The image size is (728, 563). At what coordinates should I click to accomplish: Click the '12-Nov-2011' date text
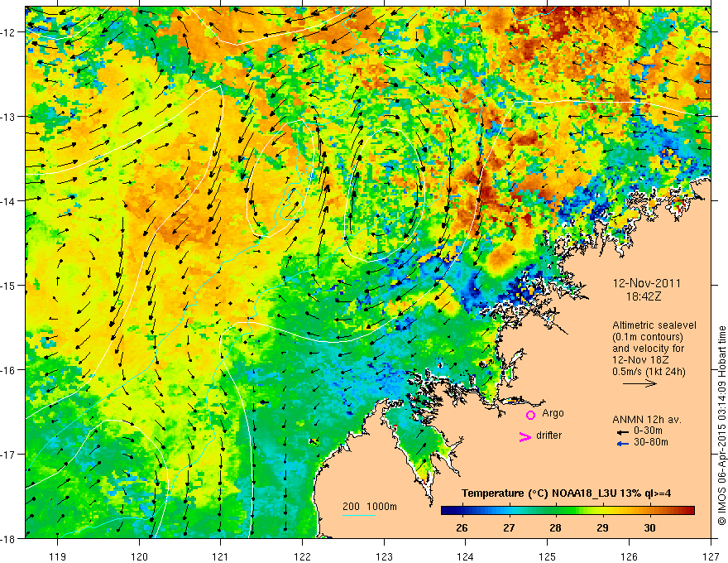coord(647,283)
